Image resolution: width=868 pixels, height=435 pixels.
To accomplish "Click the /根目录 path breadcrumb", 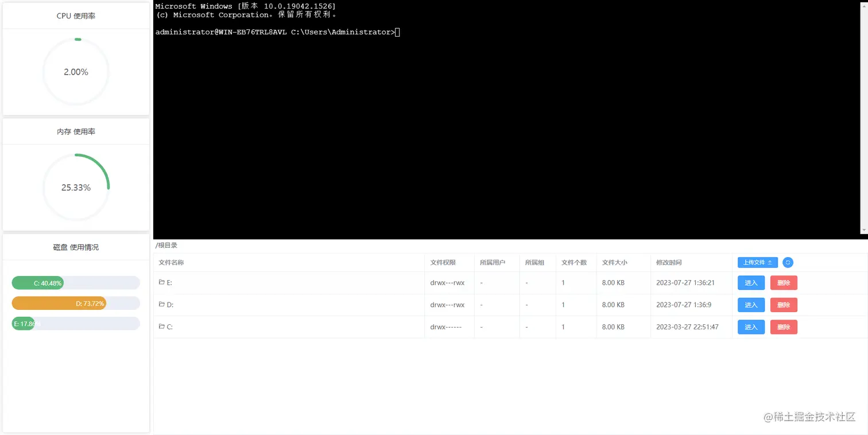I will coord(166,245).
